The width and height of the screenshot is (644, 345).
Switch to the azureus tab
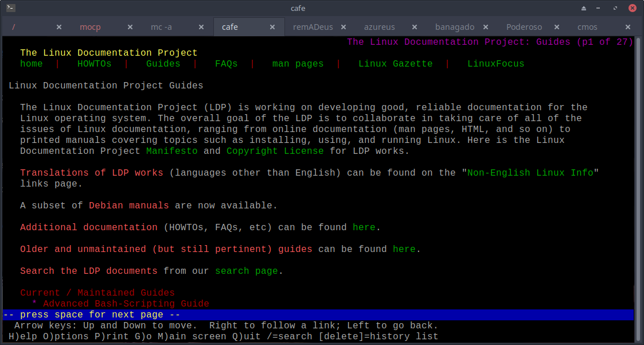click(x=392, y=27)
